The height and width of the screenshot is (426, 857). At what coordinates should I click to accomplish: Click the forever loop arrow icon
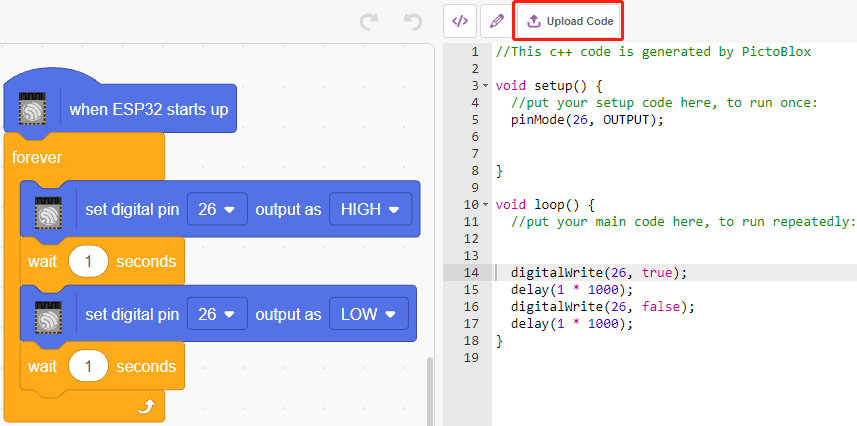pos(146,406)
